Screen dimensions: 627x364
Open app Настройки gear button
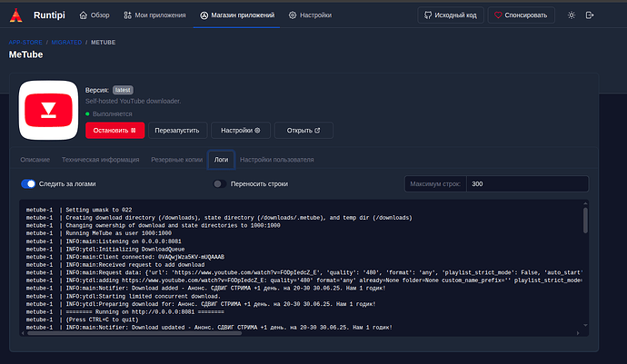pyautogui.click(x=240, y=130)
